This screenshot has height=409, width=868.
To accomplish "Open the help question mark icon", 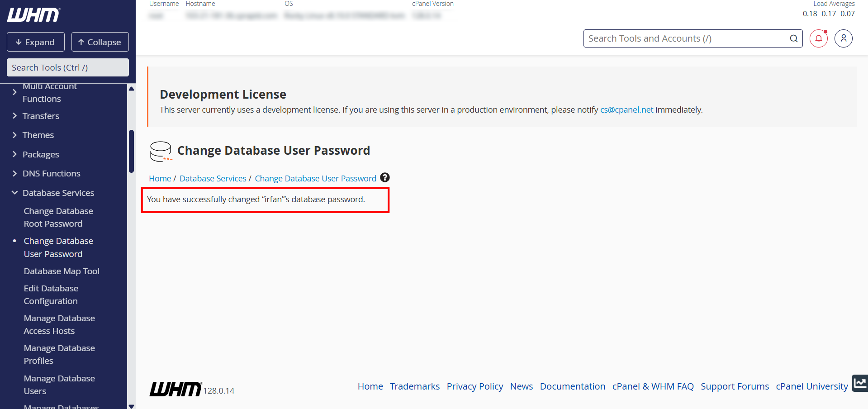I will point(385,177).
